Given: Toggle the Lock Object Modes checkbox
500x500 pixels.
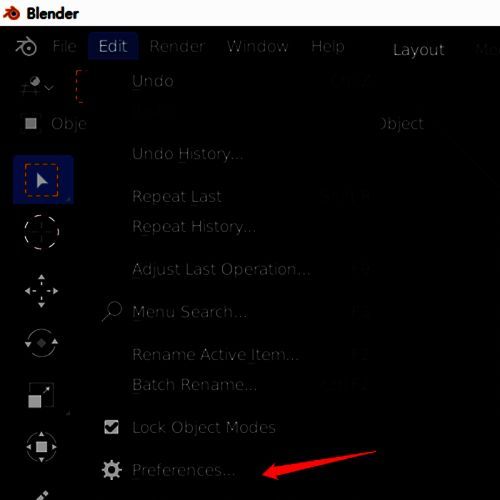Looking at the screenshot, I should 111,427.
